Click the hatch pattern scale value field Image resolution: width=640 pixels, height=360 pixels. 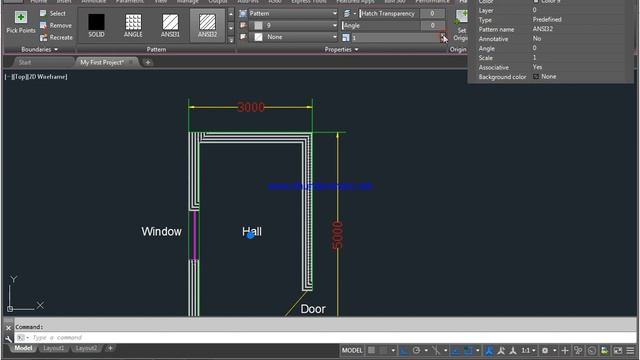coord(395,38)
